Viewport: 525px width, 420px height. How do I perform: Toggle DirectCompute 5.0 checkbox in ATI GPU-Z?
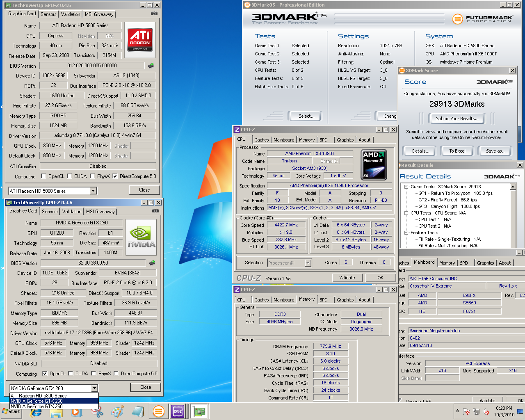(115, 176)
